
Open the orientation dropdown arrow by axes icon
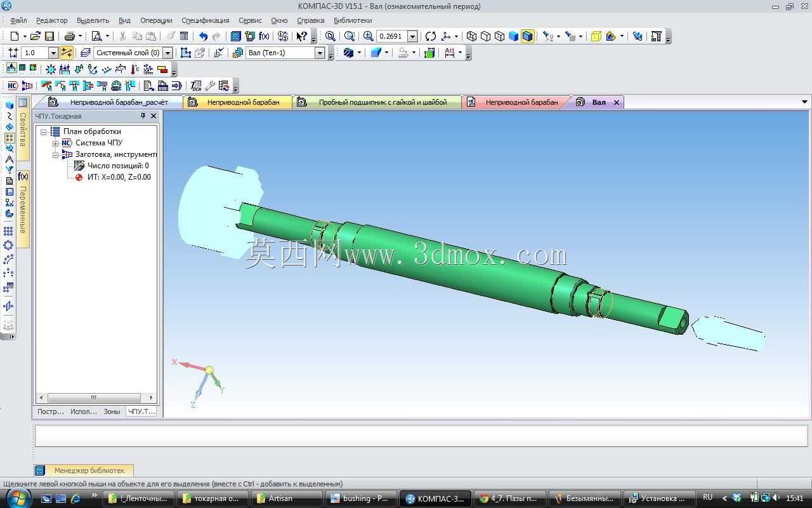[x=456, y=36]
